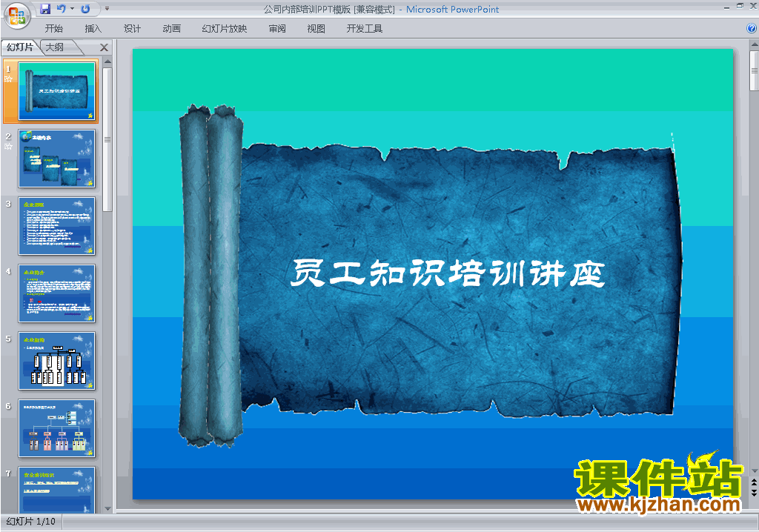Image resolution: width=759 pixels, height=532 pixels.
Task: Go to next slide using the double-down arrow
Action: point(754,492)
